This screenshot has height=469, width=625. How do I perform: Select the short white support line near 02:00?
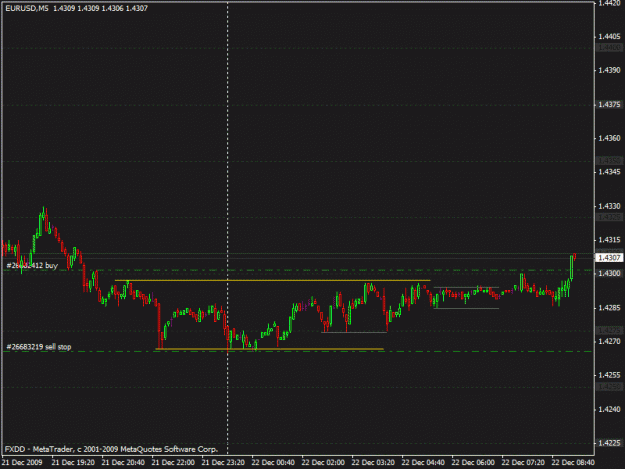[x=354, y=332]
